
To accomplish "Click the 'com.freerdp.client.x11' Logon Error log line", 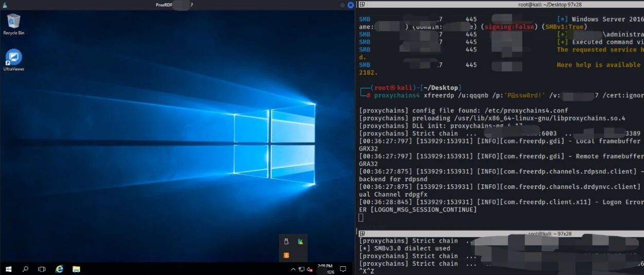I will 502,202.
